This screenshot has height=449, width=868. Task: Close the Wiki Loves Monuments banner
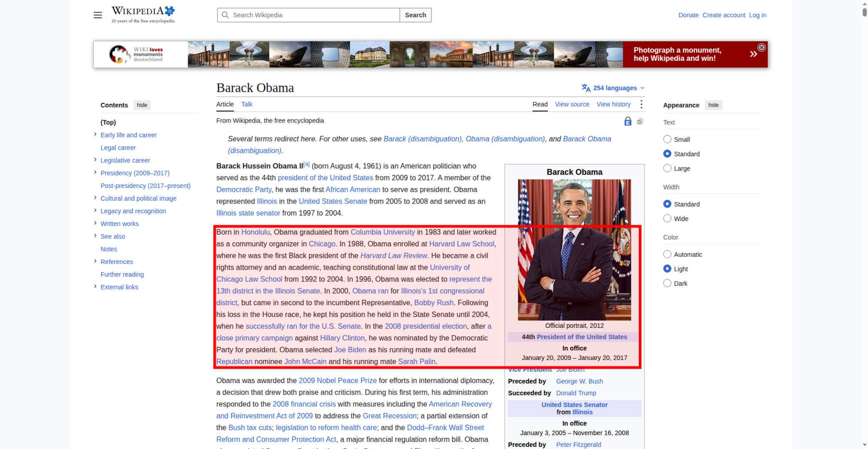click(x=761, y=47)
